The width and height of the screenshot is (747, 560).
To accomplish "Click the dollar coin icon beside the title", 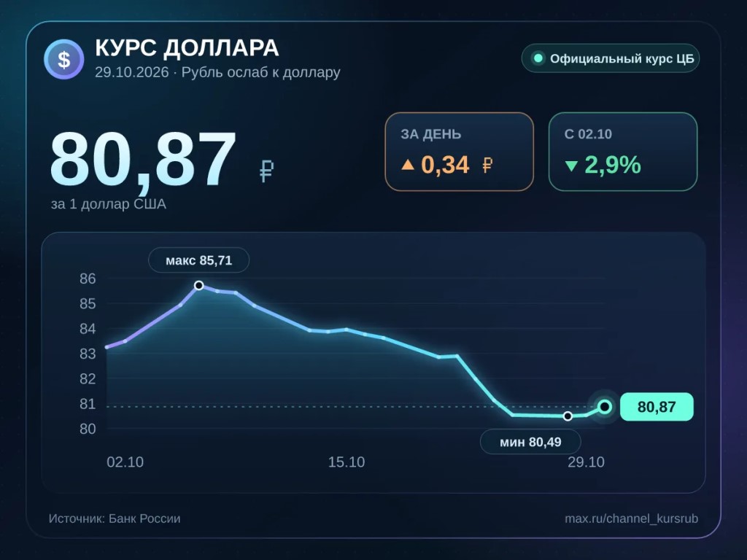I will click(64, 59).
